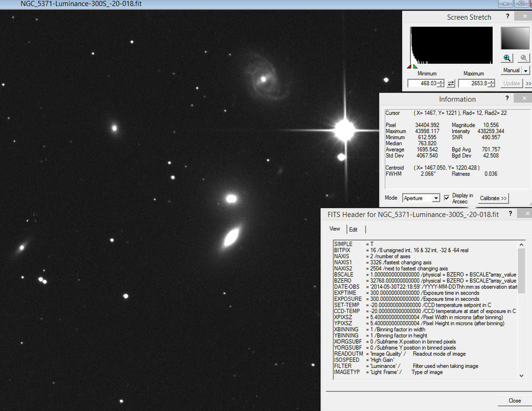The width and height of the screenshot is (532, 411).
Task: Open calibration settings via Calibrate >>
Action: [493, 198]
